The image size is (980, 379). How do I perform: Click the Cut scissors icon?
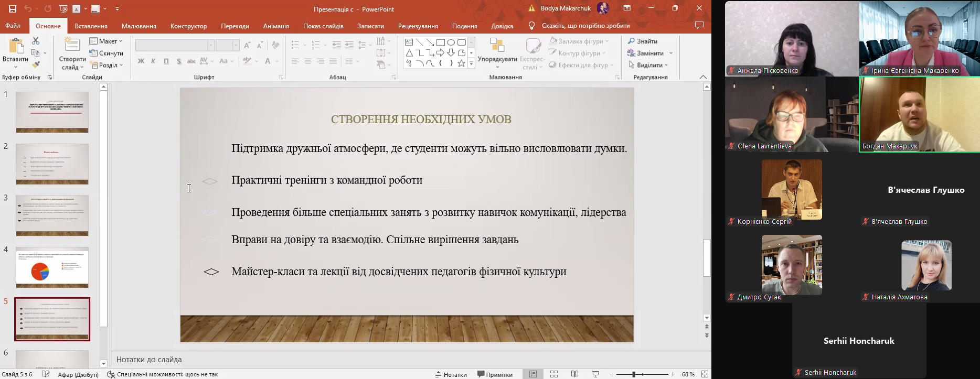pyautogui.click(x=36, y=41)
